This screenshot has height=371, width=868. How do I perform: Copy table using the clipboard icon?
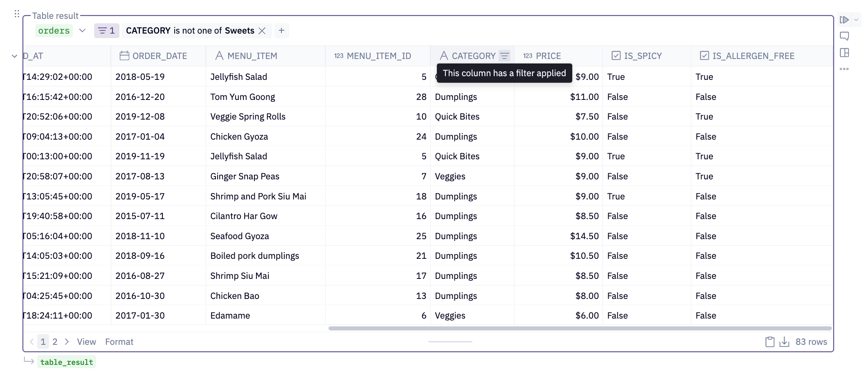(769, 342)
